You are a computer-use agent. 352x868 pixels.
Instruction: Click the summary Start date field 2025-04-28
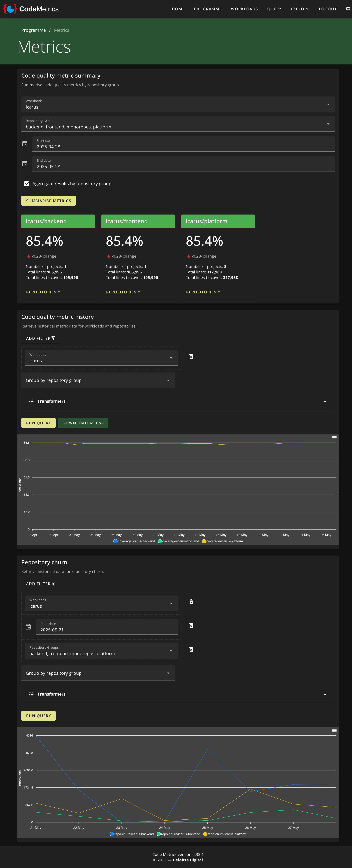184,144
